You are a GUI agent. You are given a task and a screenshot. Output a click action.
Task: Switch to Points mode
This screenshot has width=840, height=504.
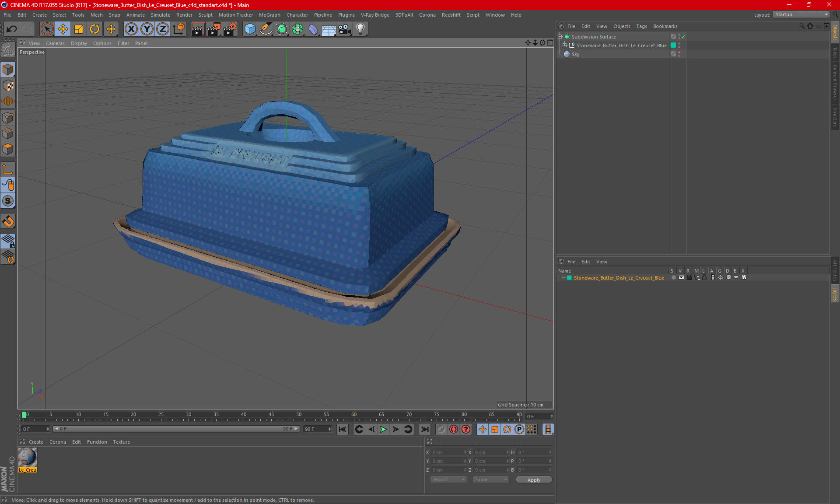8,118
